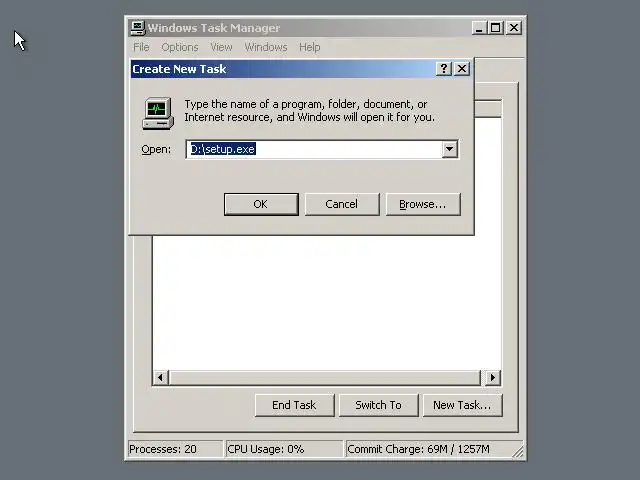Click the 'Commit Charge: 69M / 1257M' status text
This screenshot has width=640, height=480.
(418, 449)
